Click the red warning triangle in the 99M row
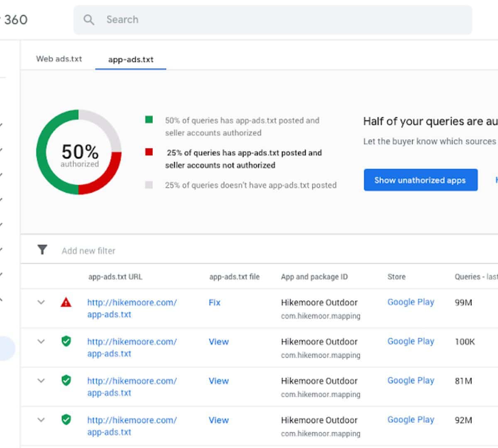 click(66, 302)
